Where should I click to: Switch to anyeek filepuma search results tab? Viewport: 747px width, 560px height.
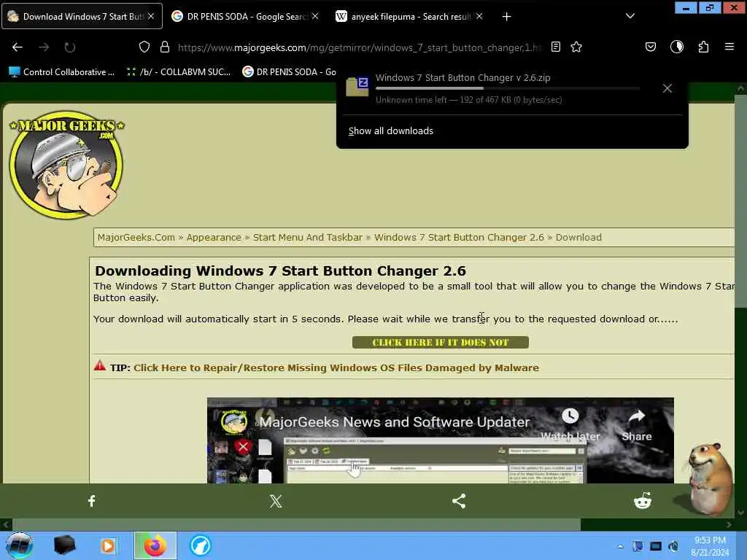click(x=410, y=16)
